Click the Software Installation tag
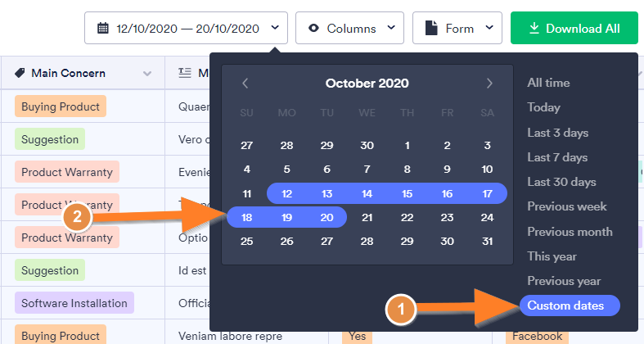The image size is (644, 344). [x=74, y=303]
